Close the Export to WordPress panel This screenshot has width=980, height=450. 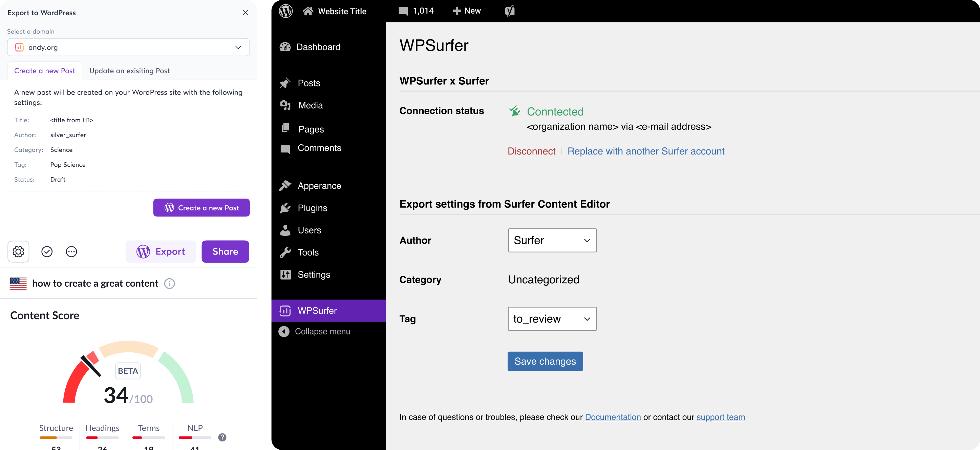pyautogui.click(x=246, y=13)
